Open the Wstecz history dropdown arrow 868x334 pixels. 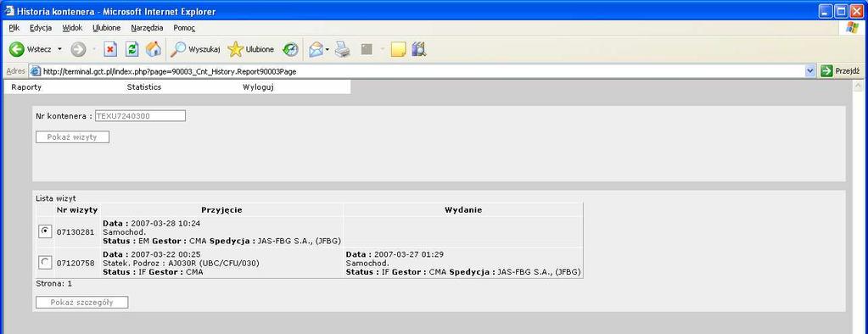point(59,49)
